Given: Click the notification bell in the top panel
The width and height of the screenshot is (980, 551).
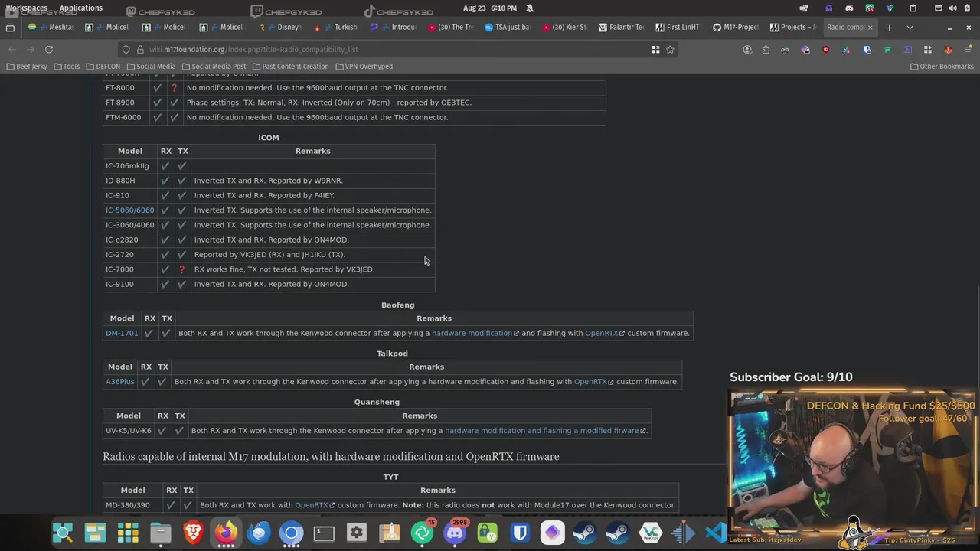Looking at the screenshot, I should click(529, 8).
